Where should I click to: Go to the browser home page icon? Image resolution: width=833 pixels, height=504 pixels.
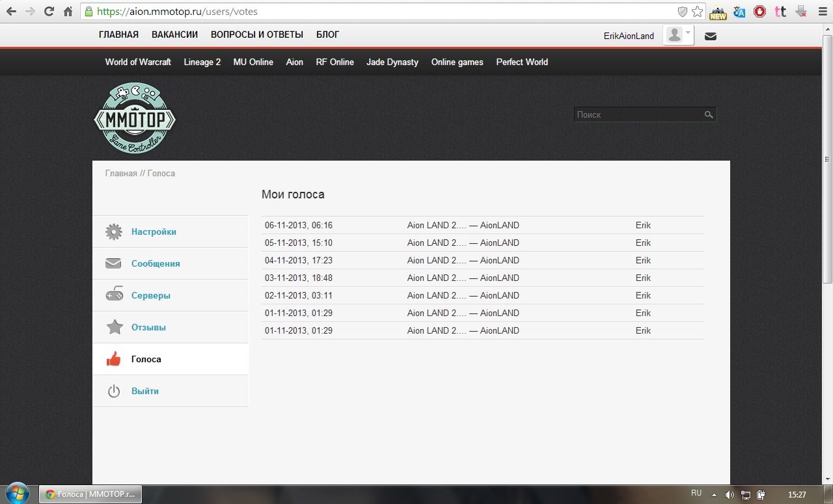point(68,12)
